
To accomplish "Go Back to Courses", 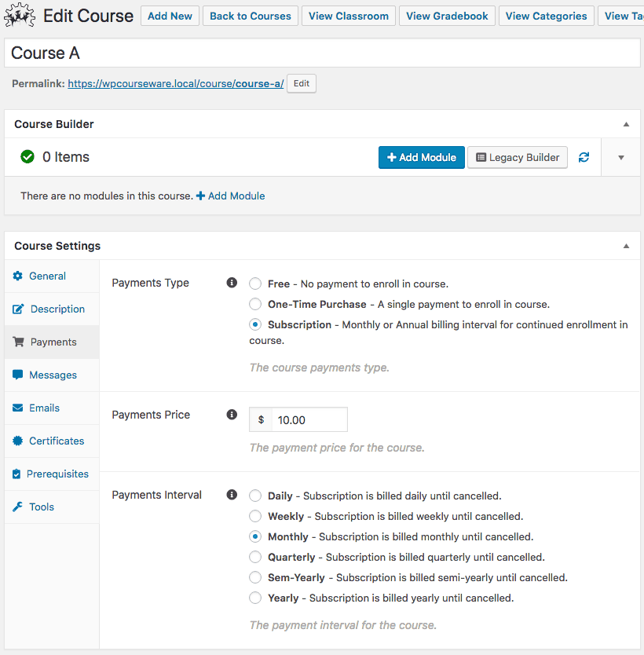I will [251, 16].
